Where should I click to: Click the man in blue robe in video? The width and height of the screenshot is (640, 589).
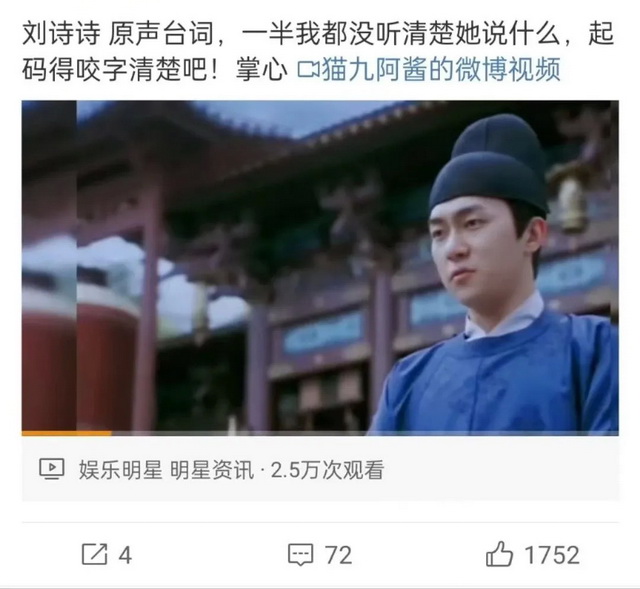500,286
